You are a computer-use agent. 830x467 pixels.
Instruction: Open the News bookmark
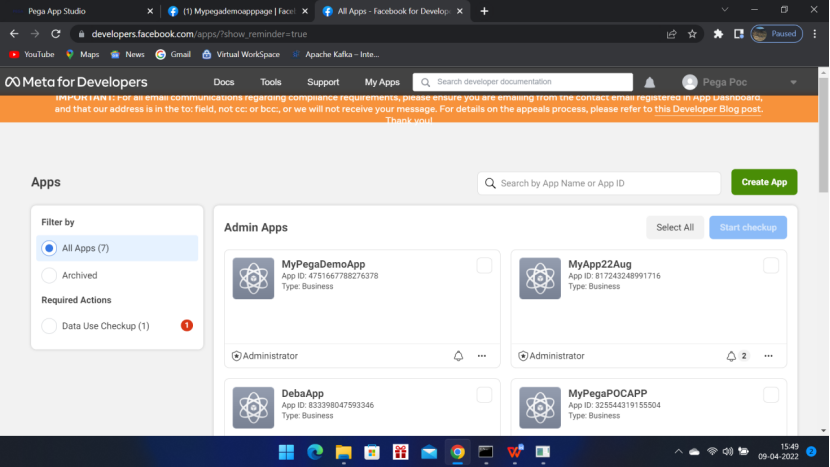pos(127,54)
